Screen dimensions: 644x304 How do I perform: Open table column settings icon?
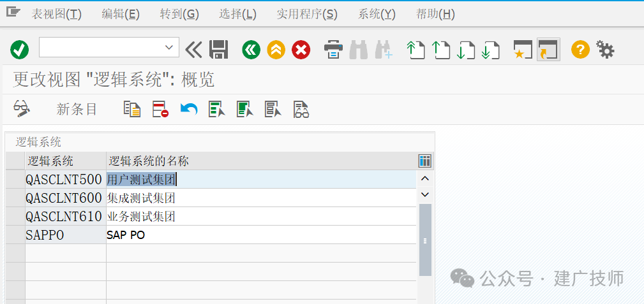[x=424, y=161]
